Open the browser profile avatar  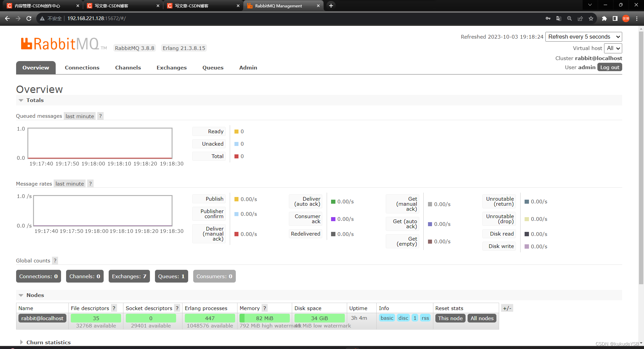(x=626, y=18)
